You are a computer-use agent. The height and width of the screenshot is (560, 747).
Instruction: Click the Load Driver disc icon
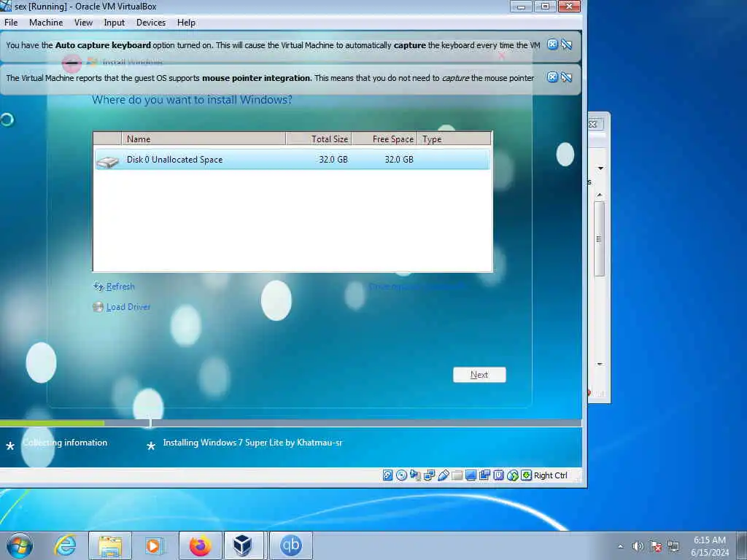point(98,307)
